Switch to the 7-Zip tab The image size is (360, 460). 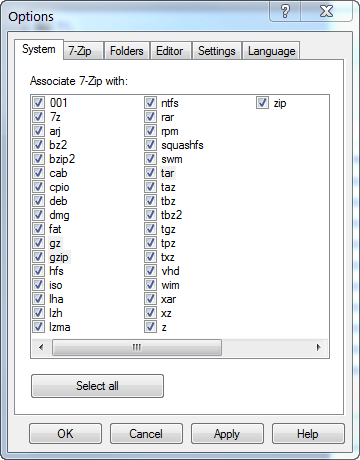click(83, 51)
